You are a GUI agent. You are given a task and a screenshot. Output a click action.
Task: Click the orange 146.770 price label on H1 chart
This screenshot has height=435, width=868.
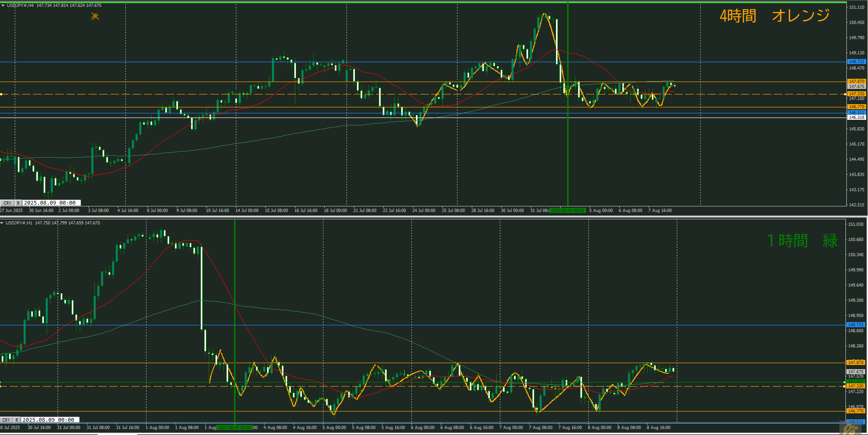tap(856, 411)
